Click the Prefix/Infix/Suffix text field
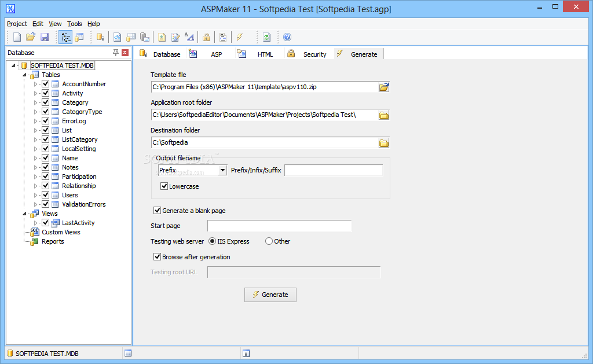This screenshot has width=593, height=364. [334, 171]
